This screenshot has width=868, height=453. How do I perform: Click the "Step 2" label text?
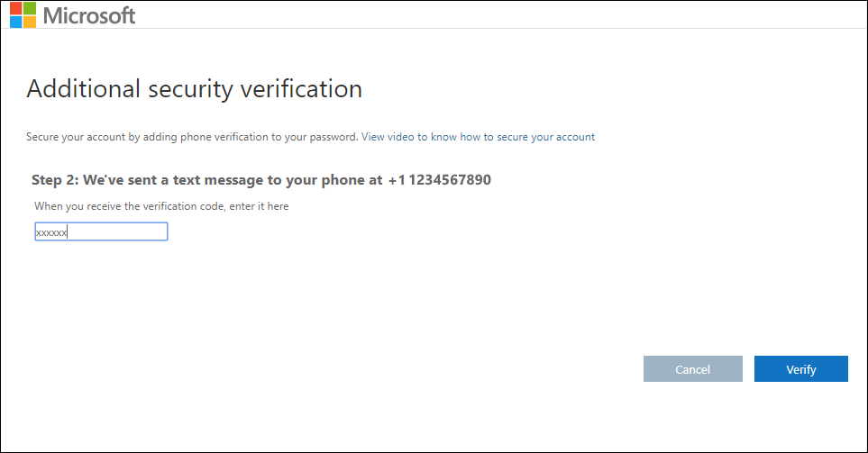point(55,180)
